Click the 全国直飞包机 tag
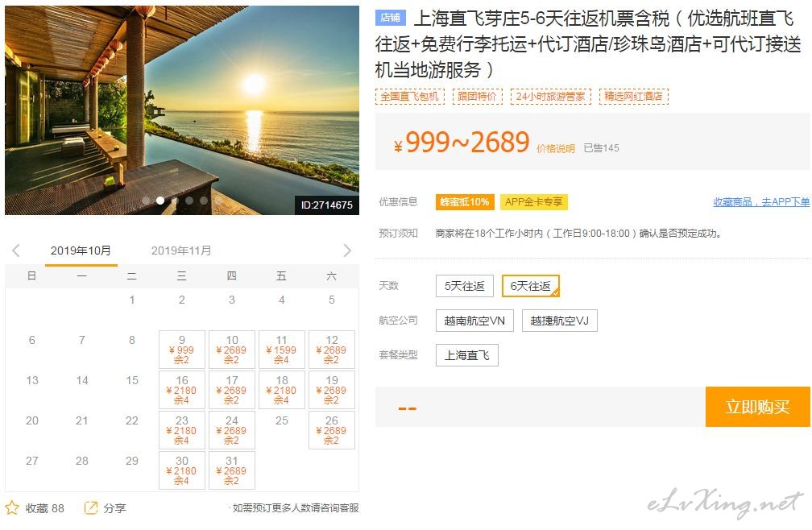The image size is (812, 530). point(409,97)
